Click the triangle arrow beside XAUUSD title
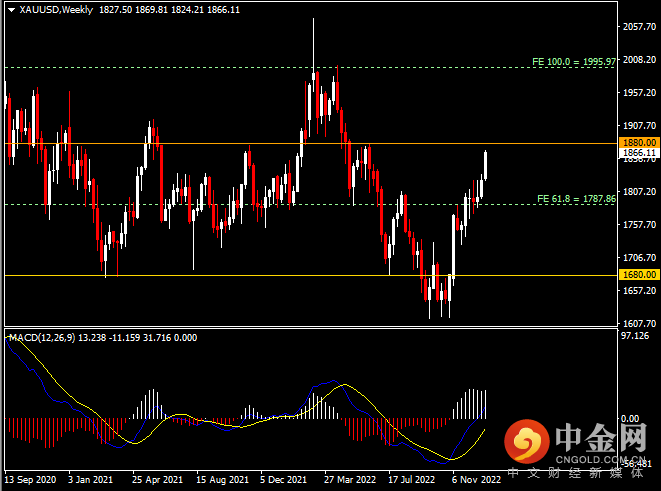 click(10, 9)
